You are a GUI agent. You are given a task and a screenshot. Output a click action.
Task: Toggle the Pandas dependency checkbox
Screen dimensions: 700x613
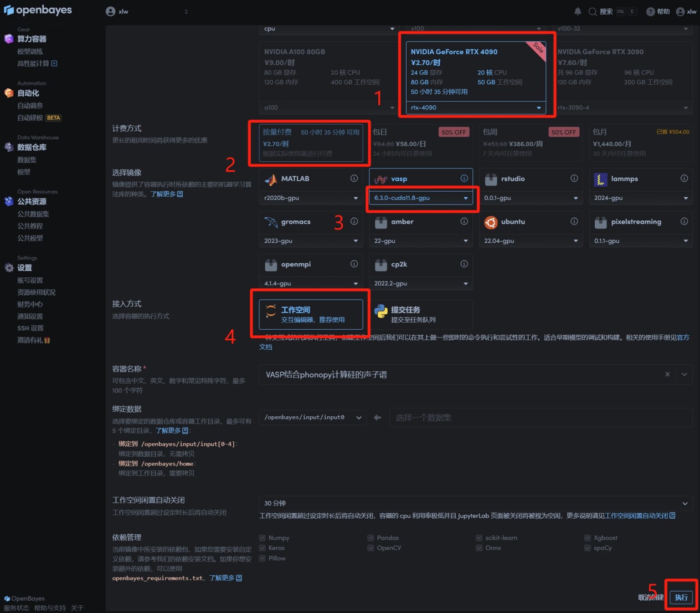[x=371, y=538]
